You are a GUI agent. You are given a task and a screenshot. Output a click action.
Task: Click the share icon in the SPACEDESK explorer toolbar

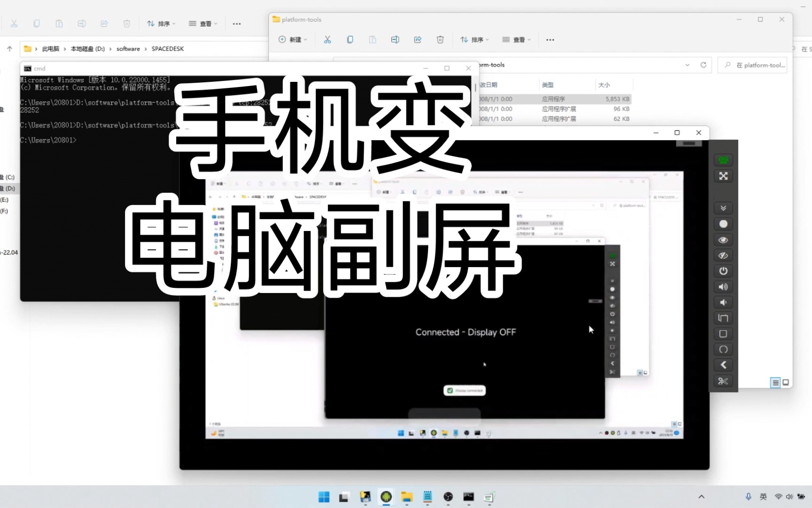104,24
